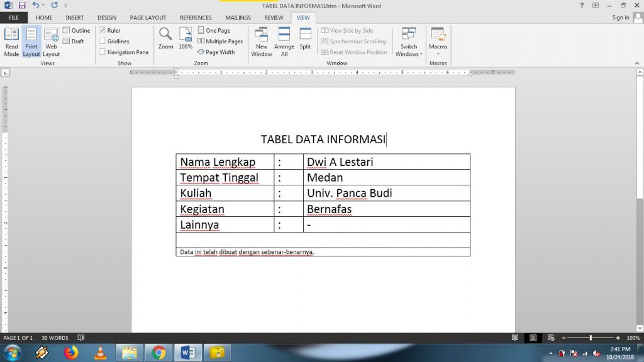Open the Zoom magnifier dialog

tap(165, 38)
